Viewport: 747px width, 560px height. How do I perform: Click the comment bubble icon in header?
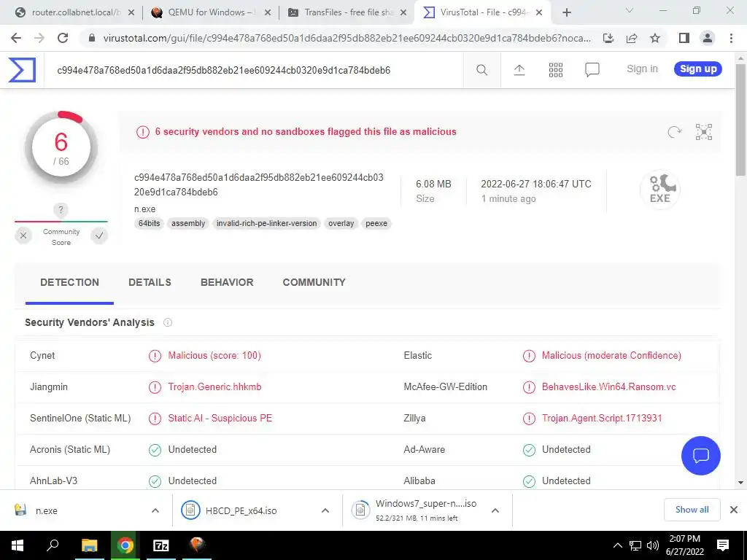pos(592,70)
